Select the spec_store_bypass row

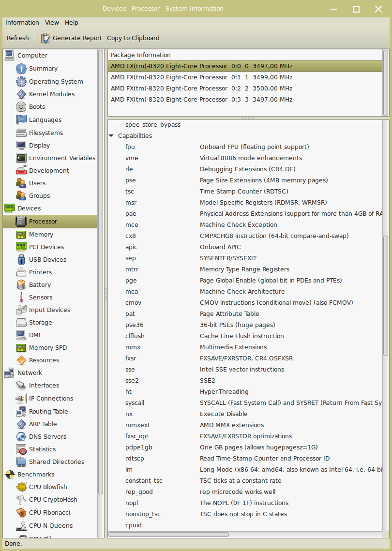[245, 125]
